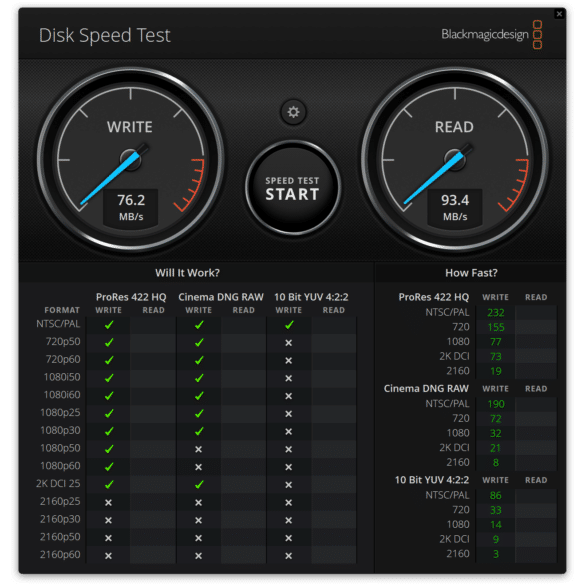Click 10 Bit YUV NTSC/PAL write value 86
The width and height of the screenshot is (585, 585).
pyautogui.click(x=496, y=495)
